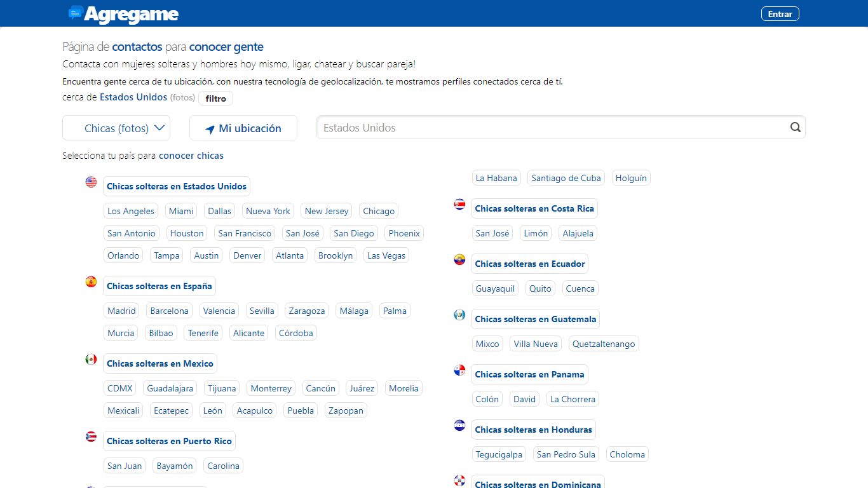Click the Ecuador flag icon
Viewport: 868px width, 488px height.
coord(459,260)
